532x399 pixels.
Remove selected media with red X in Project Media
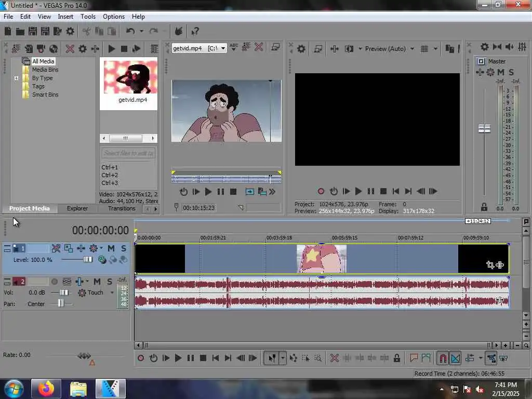[x=70, y=49]
